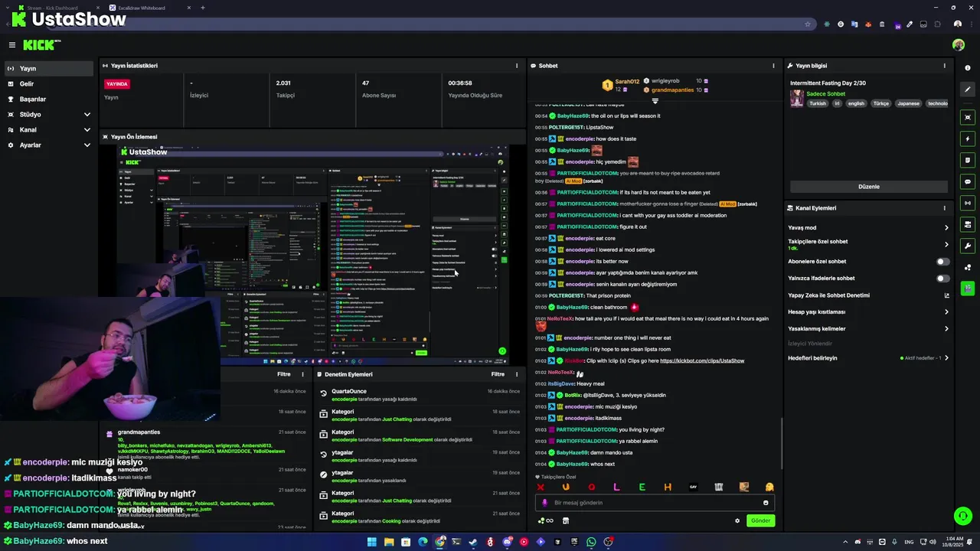Open the Sohbet panel three-dot menu

[773, 66]
